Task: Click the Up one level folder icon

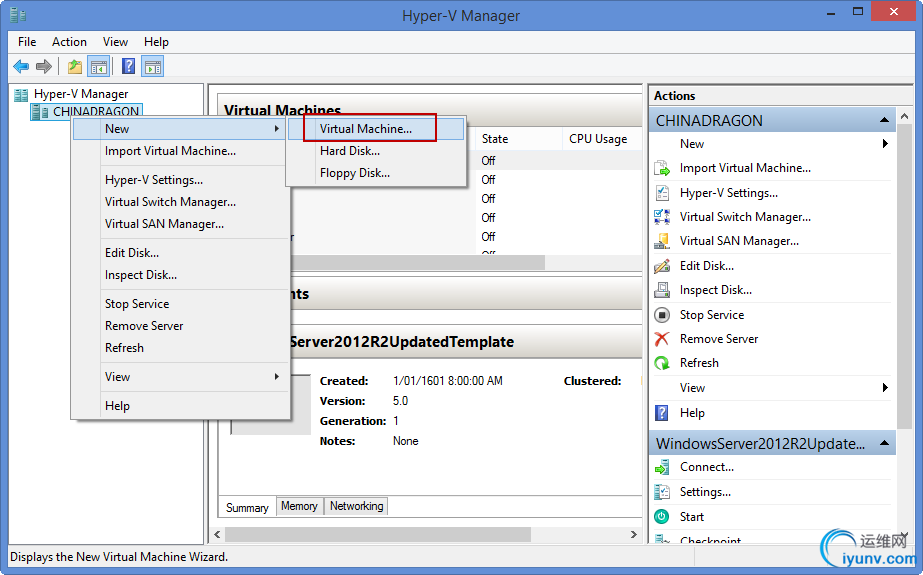Action: [x=75, y=67]
